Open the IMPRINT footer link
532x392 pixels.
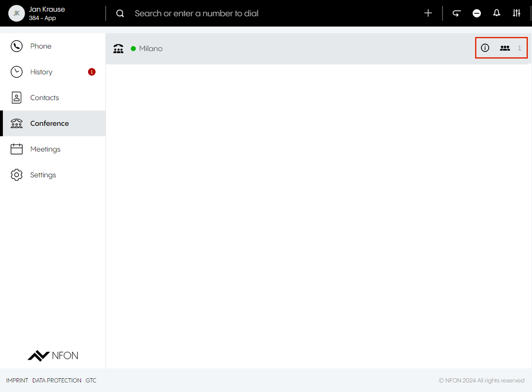click(x=17, y=381)
